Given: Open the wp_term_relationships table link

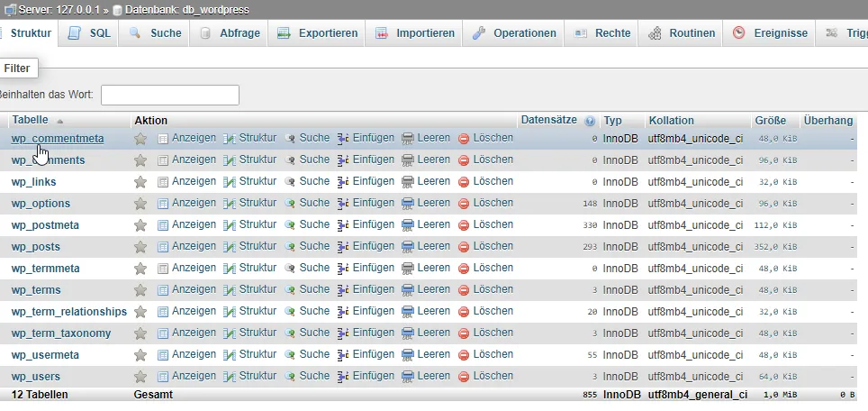Looking at the screenshot, I should (x=69, y=312).
